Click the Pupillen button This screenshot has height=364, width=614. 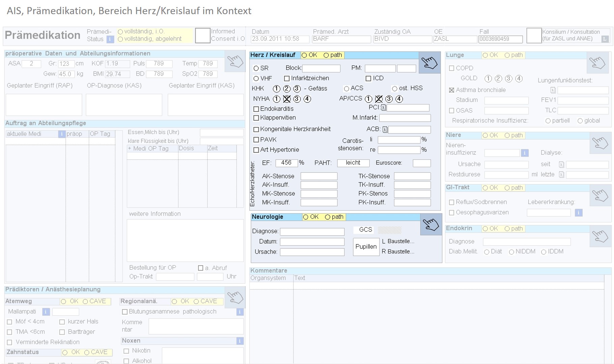pyautogui.click(x=366, y=247)
